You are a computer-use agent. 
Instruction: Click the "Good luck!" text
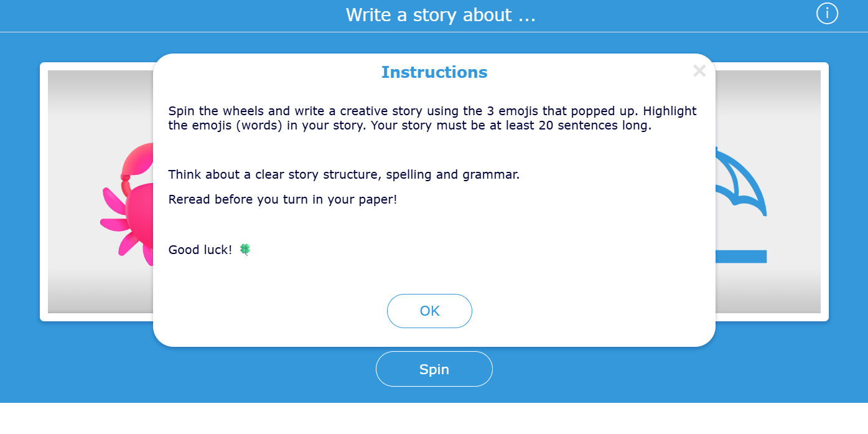point(200,250)
